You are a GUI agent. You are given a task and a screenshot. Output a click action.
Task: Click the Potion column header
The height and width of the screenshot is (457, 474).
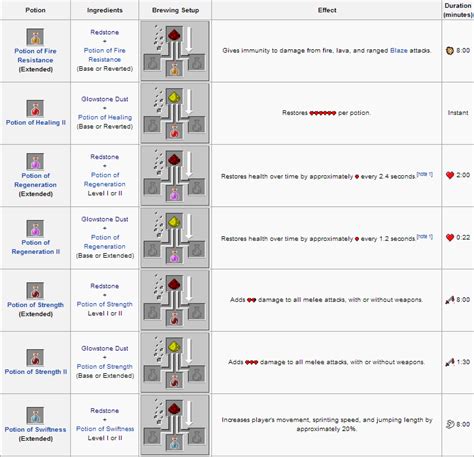point(35,10)
